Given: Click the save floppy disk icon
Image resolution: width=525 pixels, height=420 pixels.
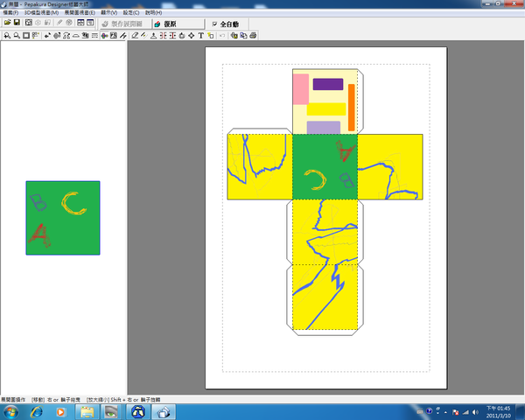Looking at the screenshot, I should [x=17, y=23].
